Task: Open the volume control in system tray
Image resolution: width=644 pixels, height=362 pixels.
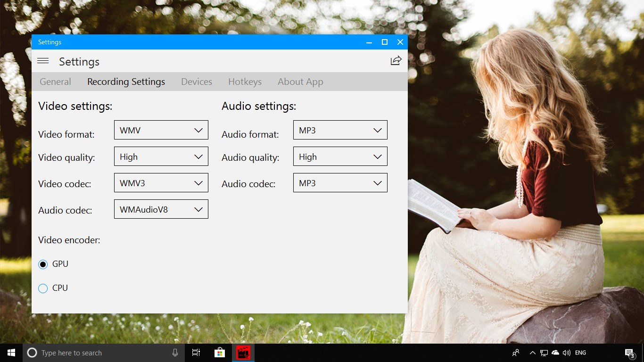Action: [x=566, y=353]
